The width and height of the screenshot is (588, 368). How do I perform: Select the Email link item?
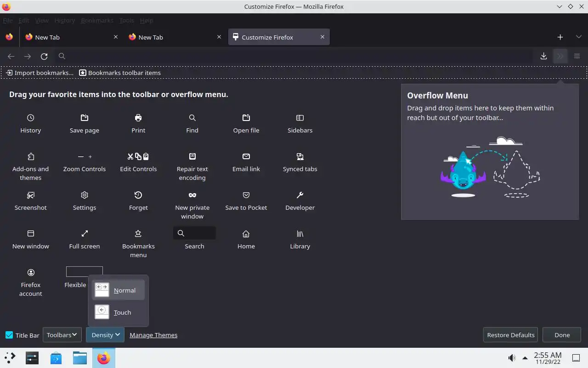pyautogui.click(x=246, y=162)
